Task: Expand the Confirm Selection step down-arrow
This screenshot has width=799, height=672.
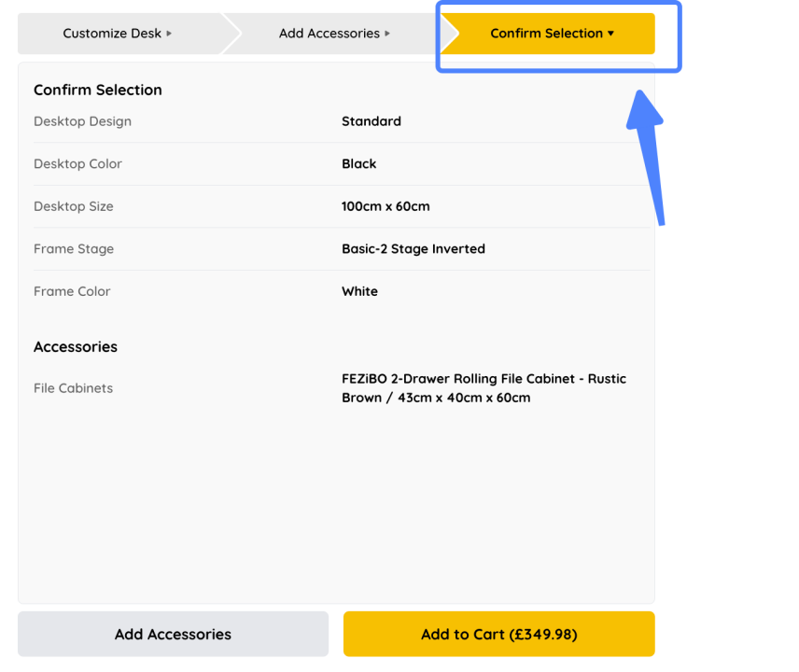Action: 610,34
